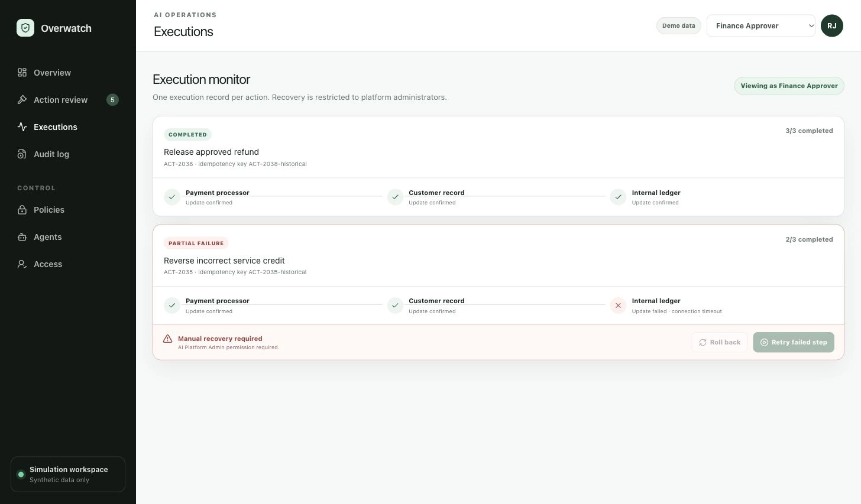
Task: Select Audit log in the sidebar
Action: [x=68, y=154]
